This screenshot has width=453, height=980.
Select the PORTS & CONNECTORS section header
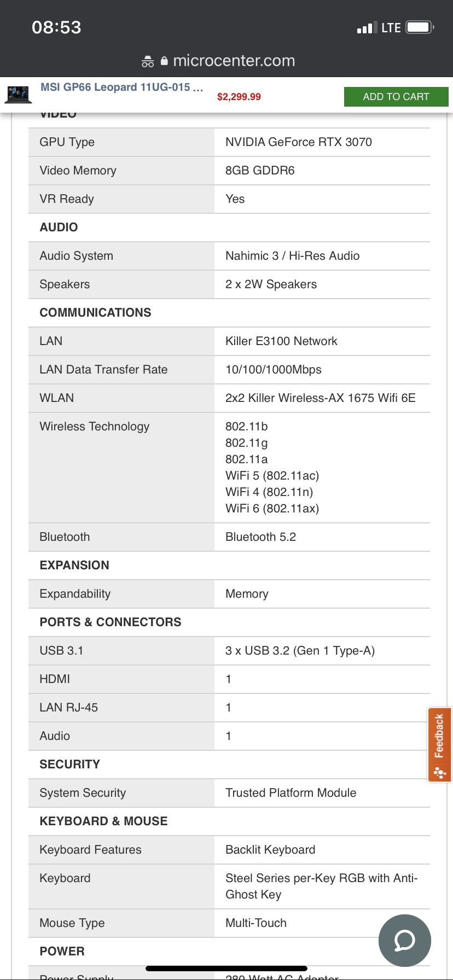pyautogui.click(x=110, y=622)
